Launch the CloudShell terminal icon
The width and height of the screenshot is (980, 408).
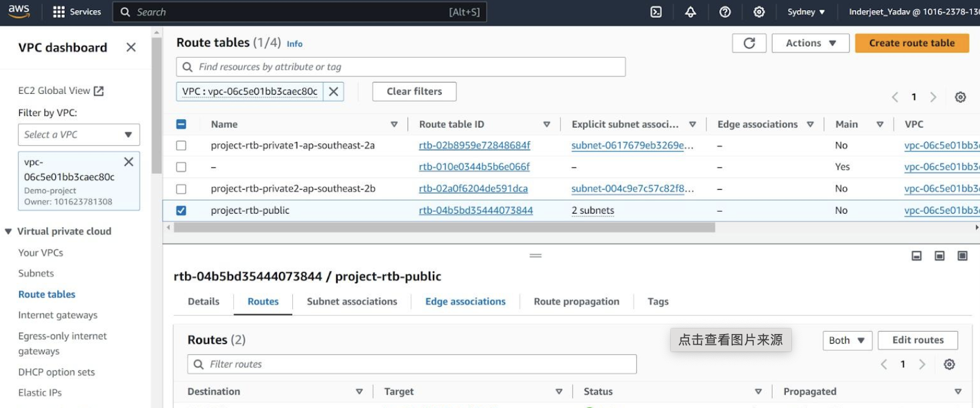(656, 12)
